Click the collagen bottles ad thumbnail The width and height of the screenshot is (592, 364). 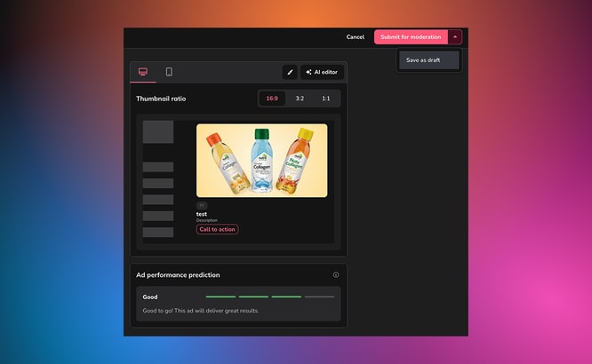[x=261, y=161]
